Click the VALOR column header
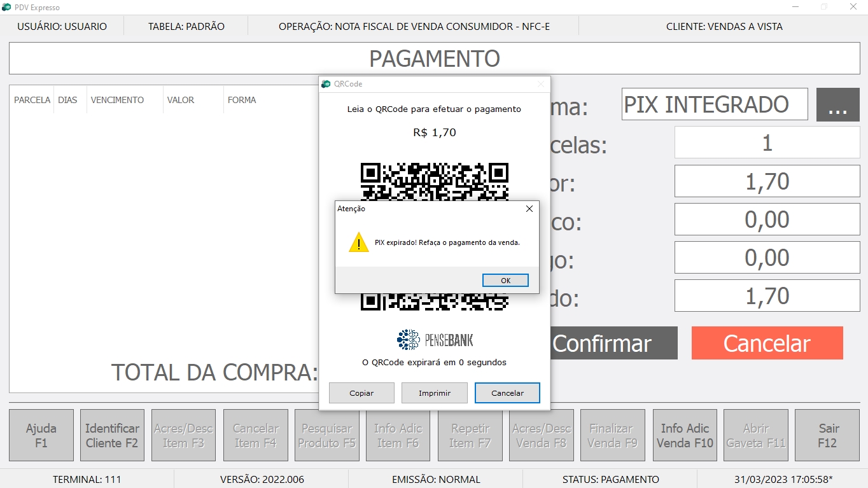Viewport: 868px width, 488px height. pos(181,100)
